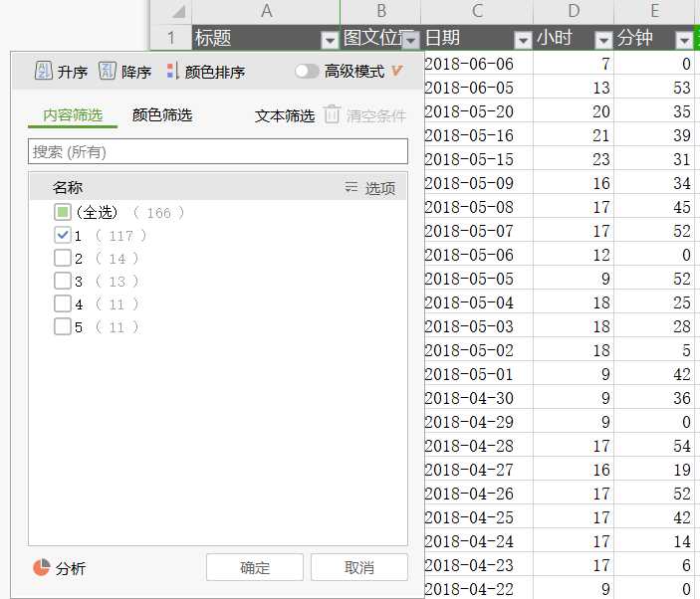This screenshot has height=599, width=700.
Task: Check value 3 (13) checkbox
Action: pyautogui.click(x=63, y=281)
